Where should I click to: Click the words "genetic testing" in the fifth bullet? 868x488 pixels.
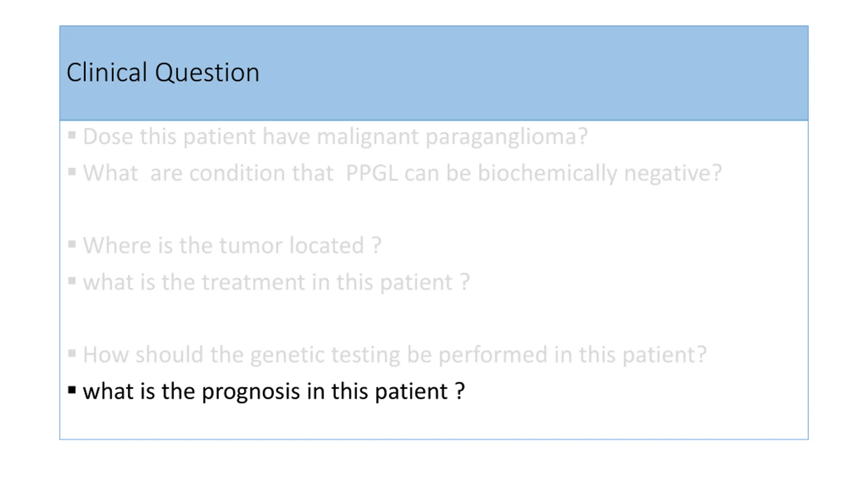click(x=325, y=355)
